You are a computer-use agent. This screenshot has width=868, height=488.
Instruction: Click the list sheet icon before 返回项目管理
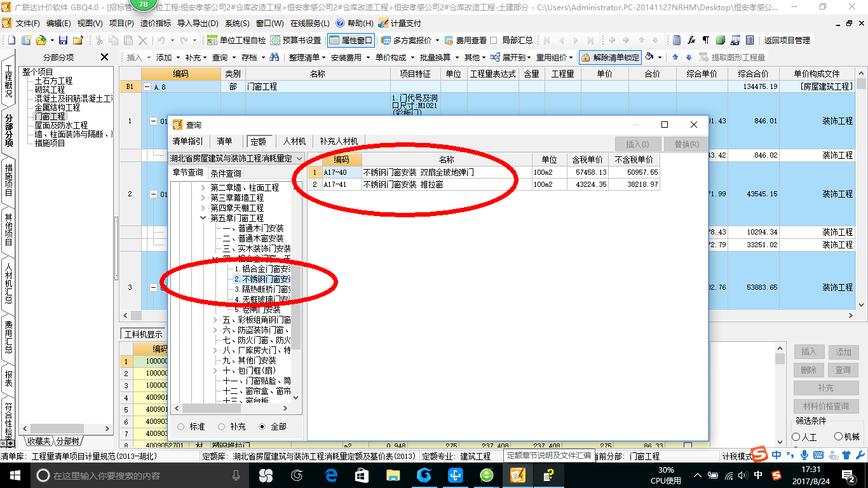[750, 40]
